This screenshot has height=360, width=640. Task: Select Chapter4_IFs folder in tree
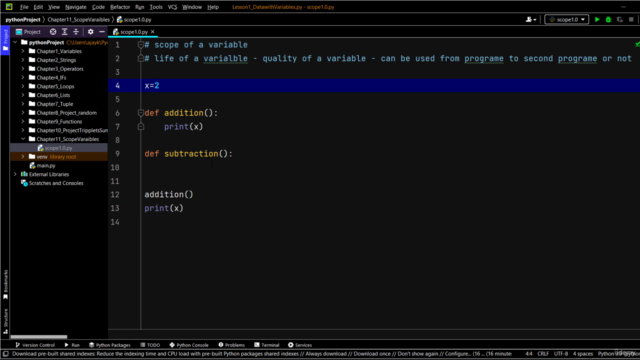coord(51,78)
